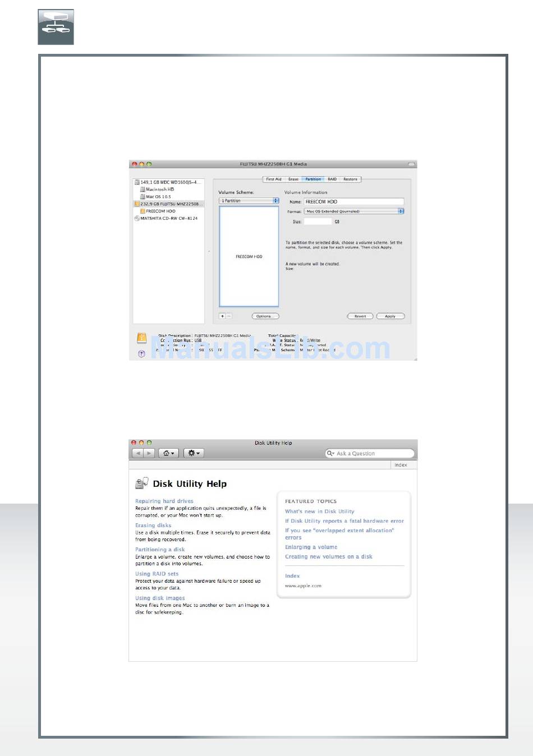Image resolution: width=533 pixels, height=756 pixels.
Task: Open the Format dropdown Mac OS Extended (Journaled)
Action: tap(354, 211)
